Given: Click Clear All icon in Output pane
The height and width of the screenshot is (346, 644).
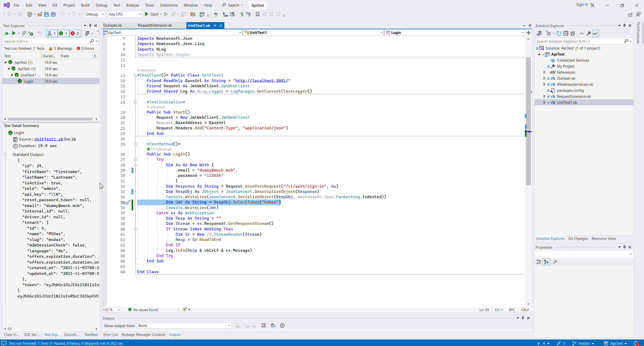Looking at the screenshot, I should [x=263, y=325].
